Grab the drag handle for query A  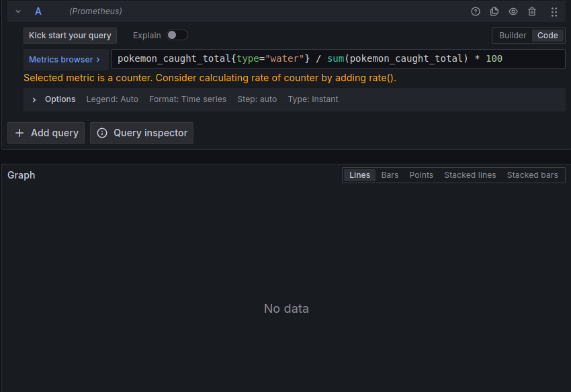point(554,11)
